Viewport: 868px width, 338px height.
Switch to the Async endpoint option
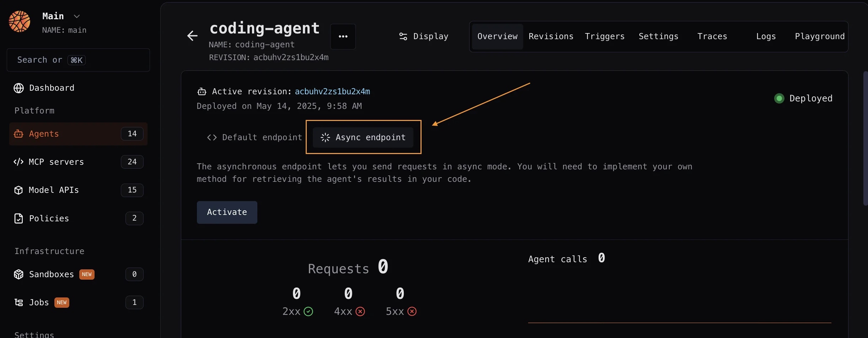[x=363, y=137]
